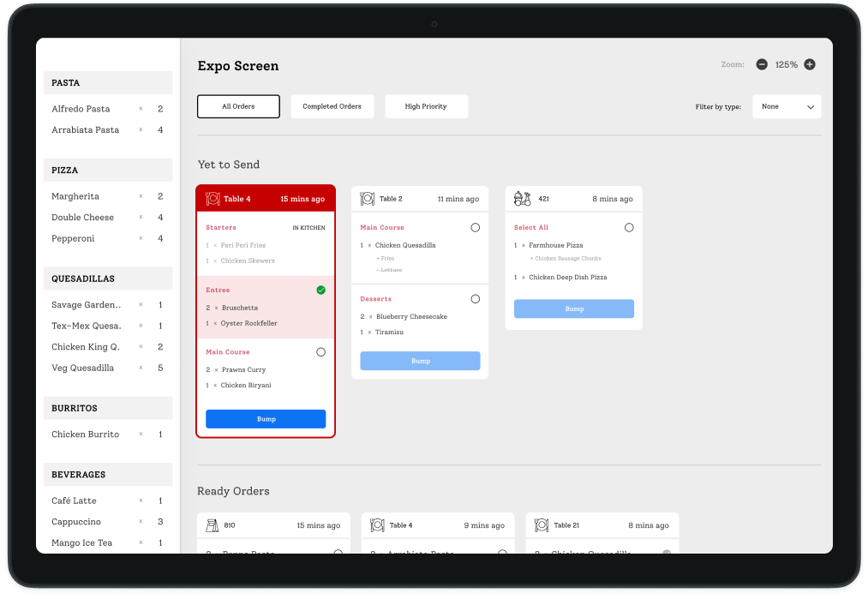Image resolution: width=868 pixels, height=599 pixels.
Task: Select the Desserts radio on Table 2
Action: tap(476, 299)
